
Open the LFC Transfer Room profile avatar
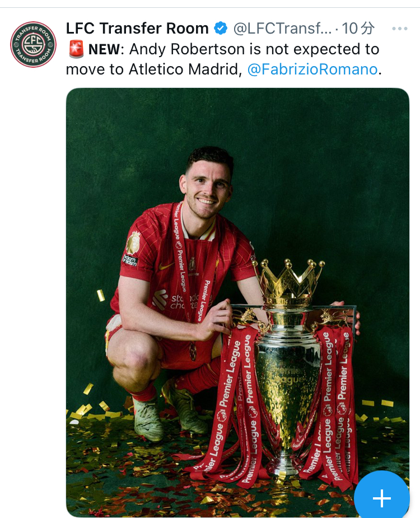33,44
